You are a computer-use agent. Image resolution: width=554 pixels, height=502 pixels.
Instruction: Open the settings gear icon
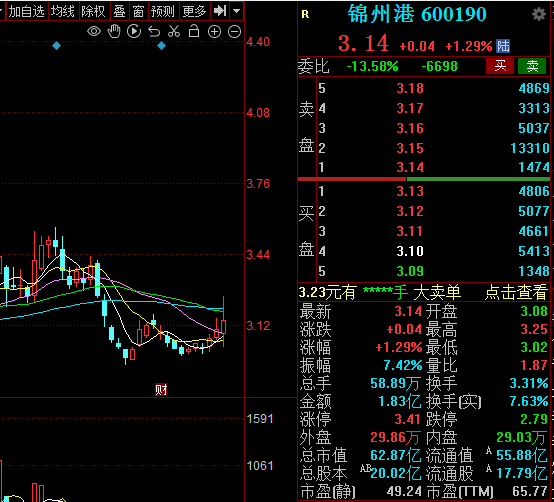click(539, 14)
